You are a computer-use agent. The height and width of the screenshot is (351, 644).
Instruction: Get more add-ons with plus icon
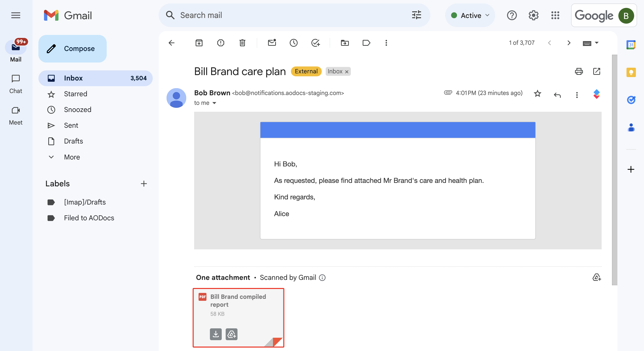(x=631, y=169)
